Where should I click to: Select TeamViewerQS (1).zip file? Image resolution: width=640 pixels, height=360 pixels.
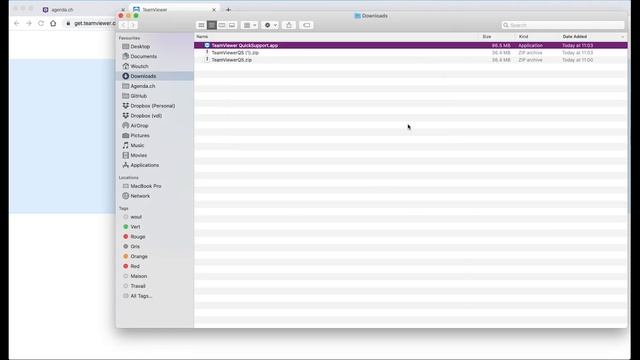411,53
